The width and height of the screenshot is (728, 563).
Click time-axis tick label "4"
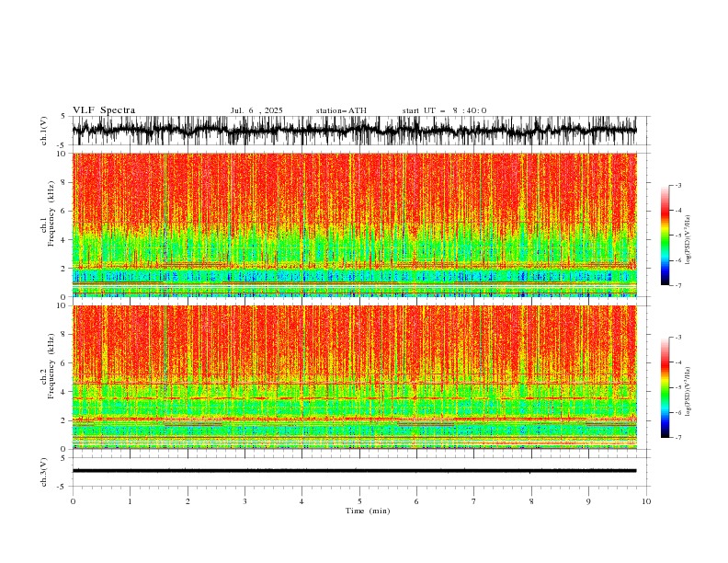click(301, 501)
